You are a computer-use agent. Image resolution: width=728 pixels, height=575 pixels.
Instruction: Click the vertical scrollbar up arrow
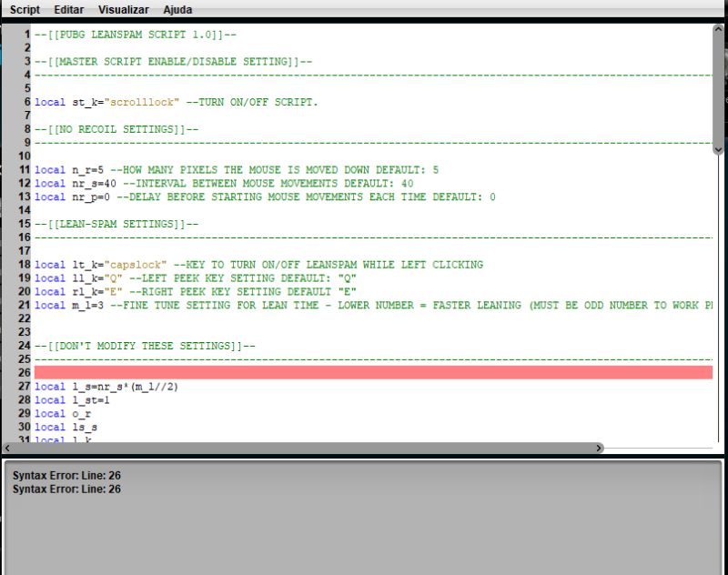(720, 27)
